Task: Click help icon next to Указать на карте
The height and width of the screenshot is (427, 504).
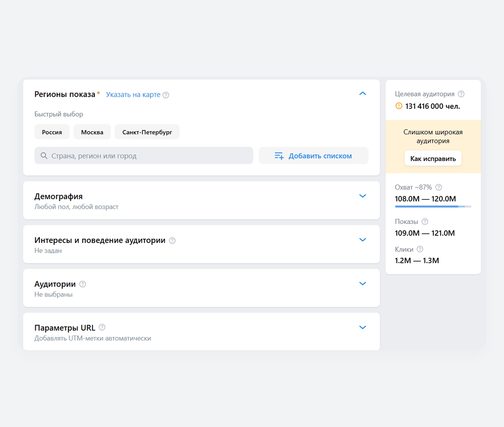Action: [x=166, y=95]
